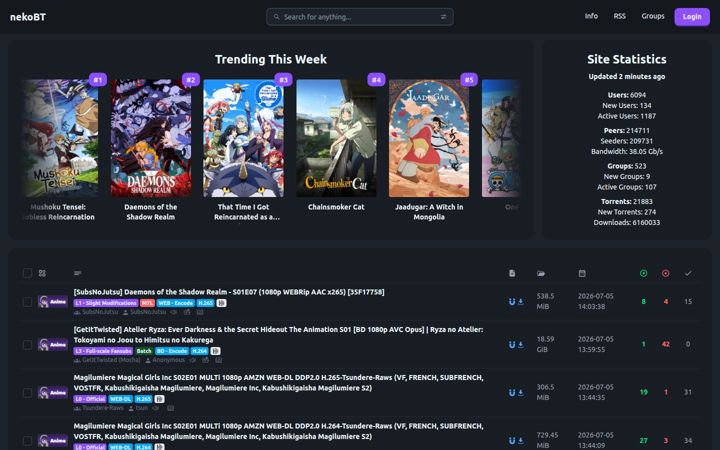The image size is (720, 450).
Task: Open the RSS page
Action: (x=619, y=16)
